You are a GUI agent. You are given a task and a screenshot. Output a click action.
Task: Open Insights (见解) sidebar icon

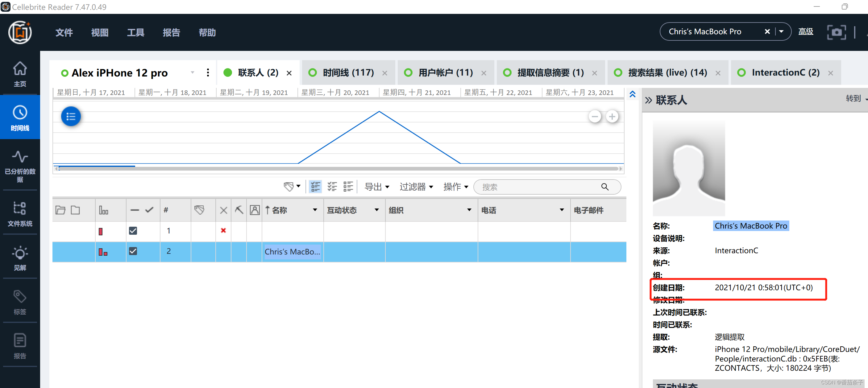[20, 258]
